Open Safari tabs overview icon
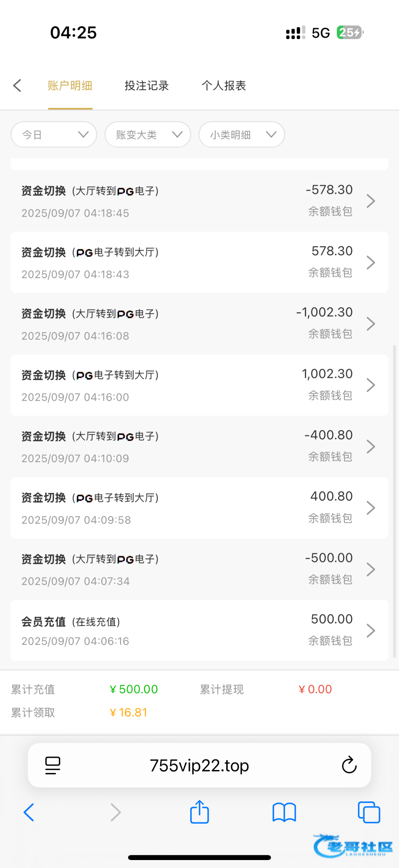This screenshot has height=868, width=399. click(369, 812)
